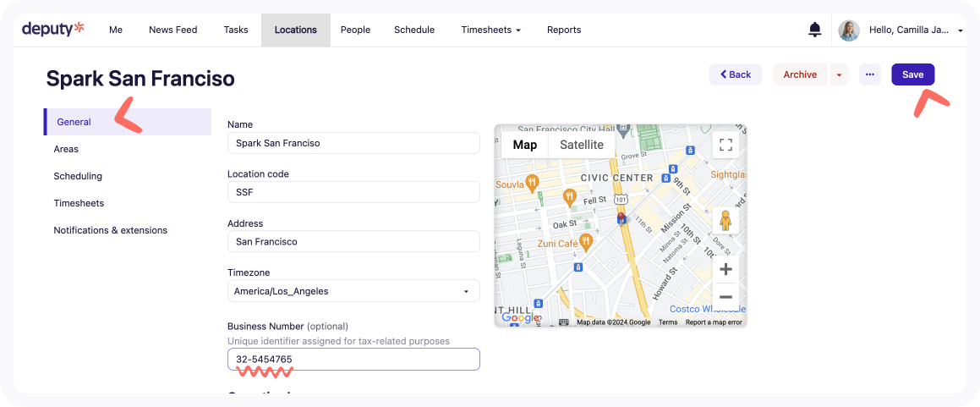Go to the Me tab
980x407 pixels.
pyautogui.click(x=116, y=30)
